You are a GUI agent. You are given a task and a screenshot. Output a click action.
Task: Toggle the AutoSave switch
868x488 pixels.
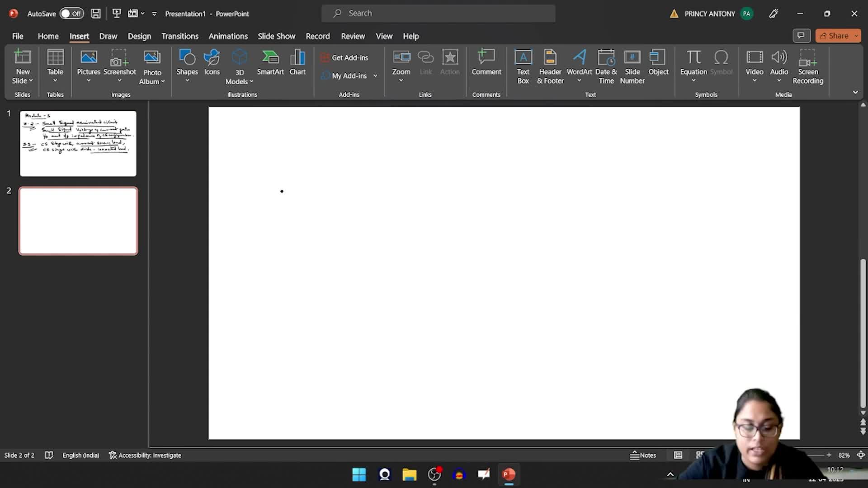[72, 14]
